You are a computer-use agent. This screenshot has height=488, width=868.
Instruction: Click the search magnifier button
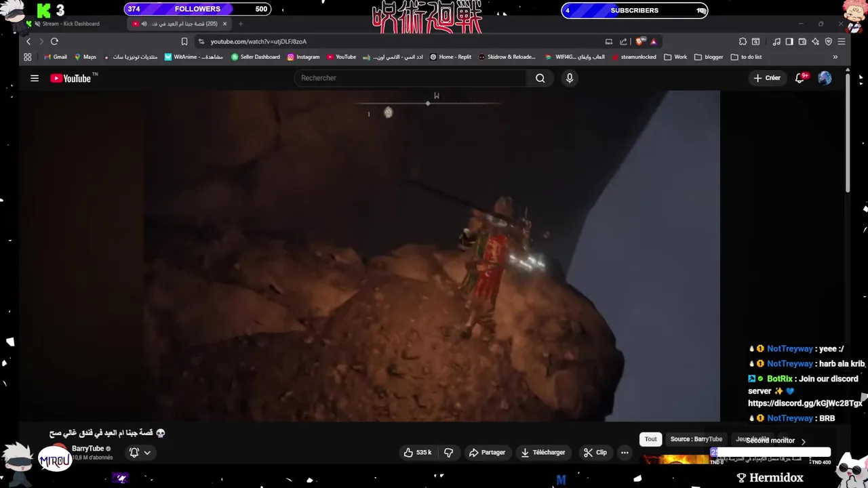coord(540,78)
